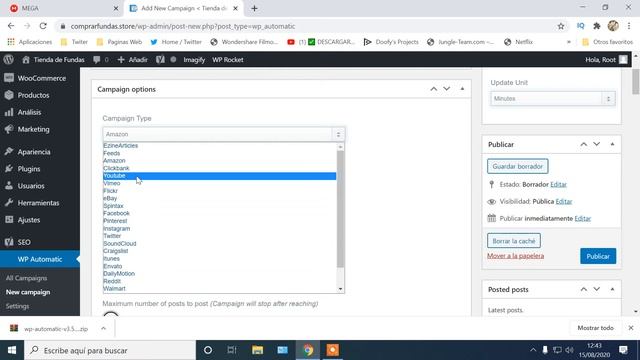640x360 pixels.
Task: Edit the Visibilidad Pública setting
Action: [x=564, y=202]
